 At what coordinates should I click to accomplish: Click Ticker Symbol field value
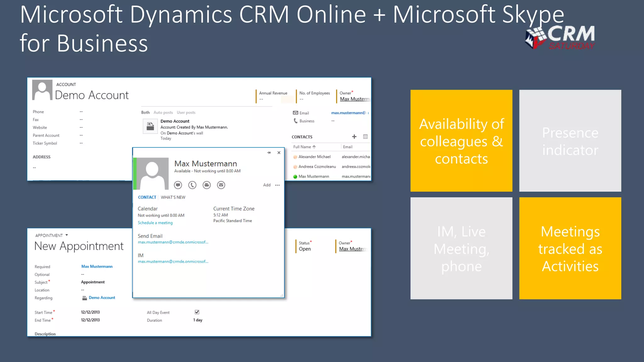tap(81, 143)
